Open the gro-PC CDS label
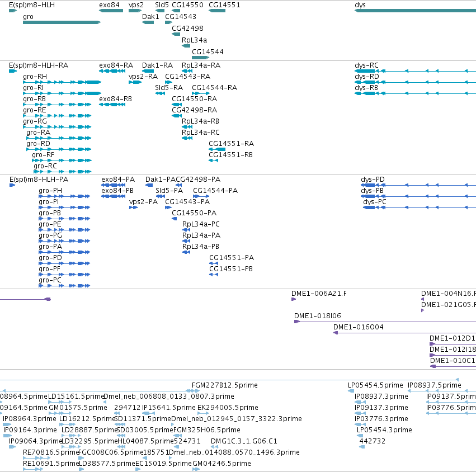Viewport: 476px width, 472px height. click(x=50, y=280)
